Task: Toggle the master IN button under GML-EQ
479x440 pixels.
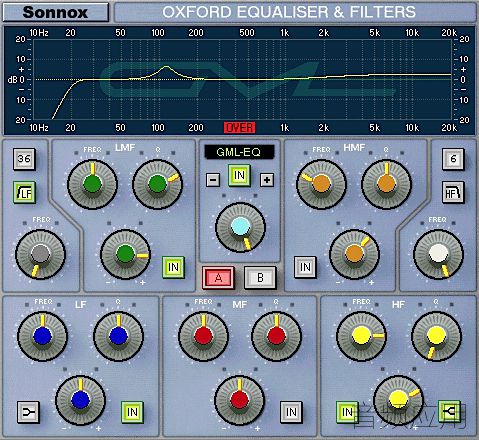Action: (239, 175)
